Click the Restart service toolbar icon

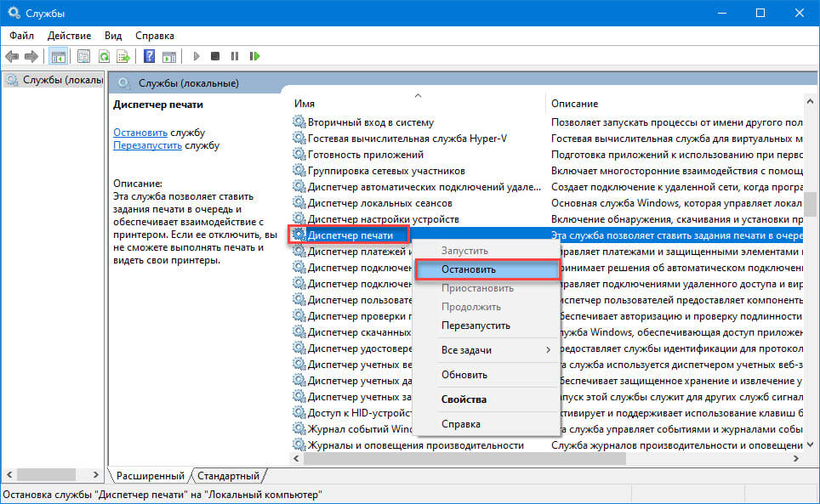[254, 56]
